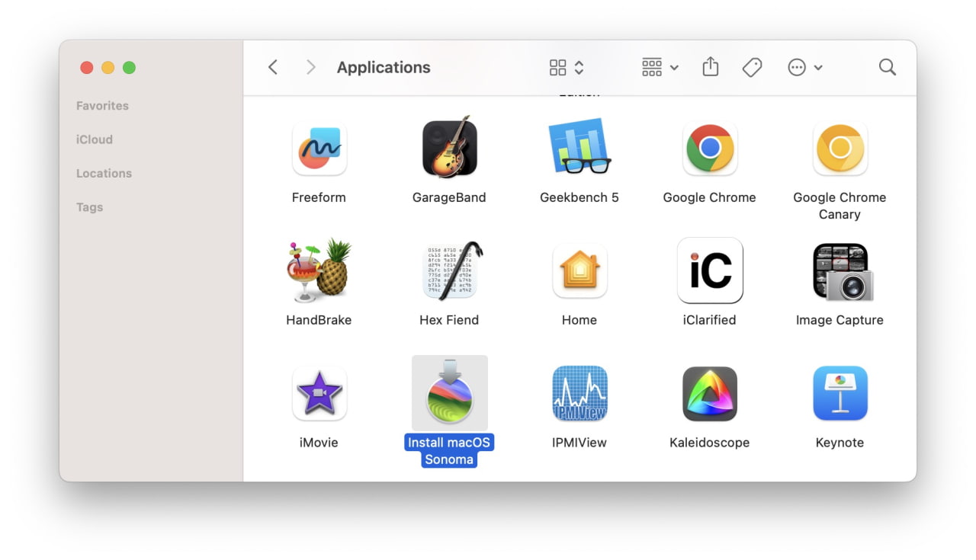Select the Install macOS Sonoma installer
Viewport: 976px width, 560px height.
tap(449, 393)
